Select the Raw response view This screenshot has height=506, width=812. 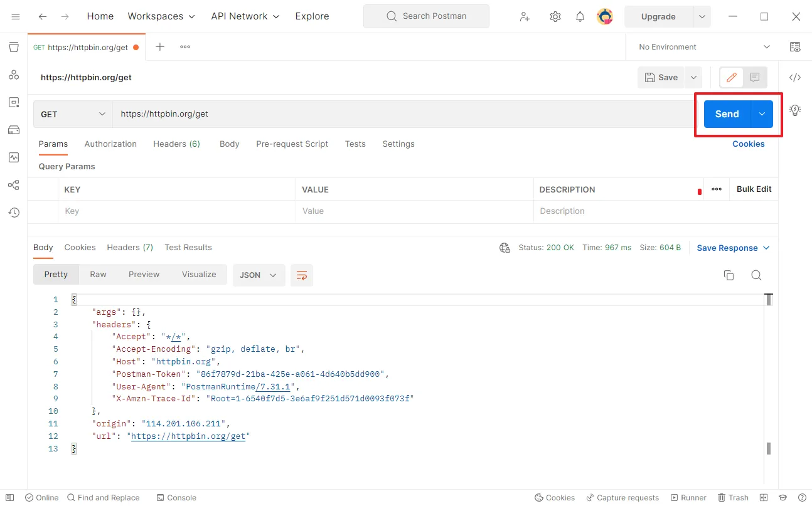point(98,275)
